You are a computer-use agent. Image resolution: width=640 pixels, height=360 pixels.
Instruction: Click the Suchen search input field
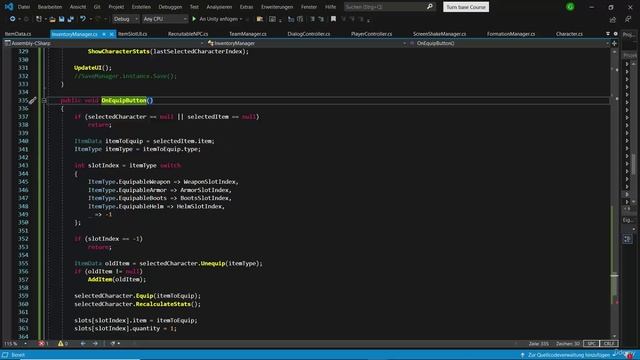pyautogui.click(x=384, y=7)
